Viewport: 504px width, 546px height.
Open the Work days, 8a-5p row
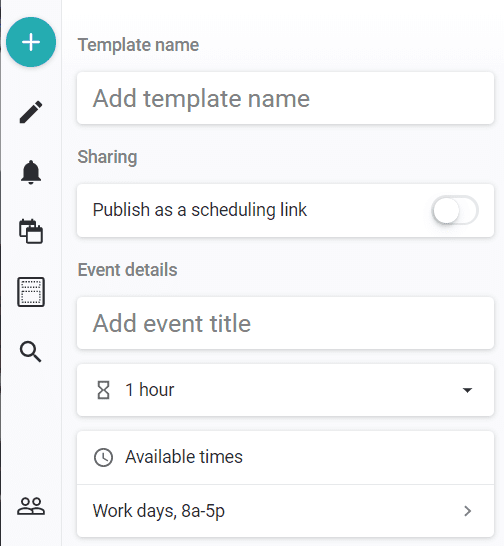coord(285,511)
